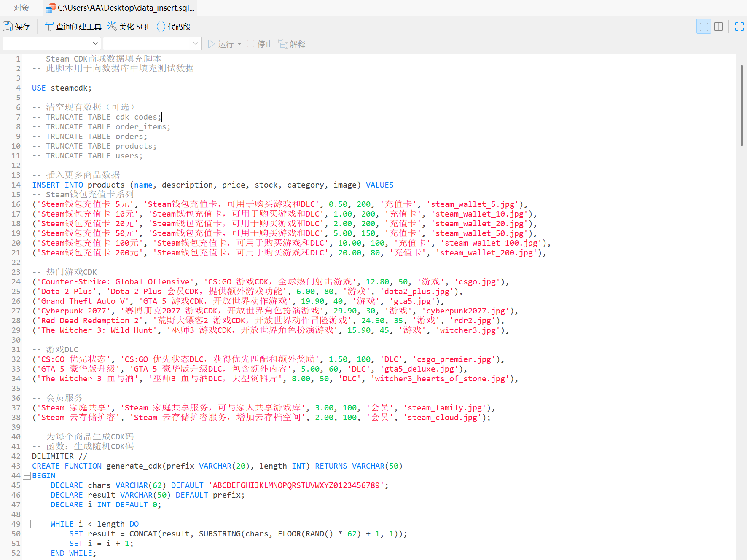The width and height of the screenshot is (747, 560).
Task: Click 'csgo_premier.jpg' on line 32
Action: [454, 359]
